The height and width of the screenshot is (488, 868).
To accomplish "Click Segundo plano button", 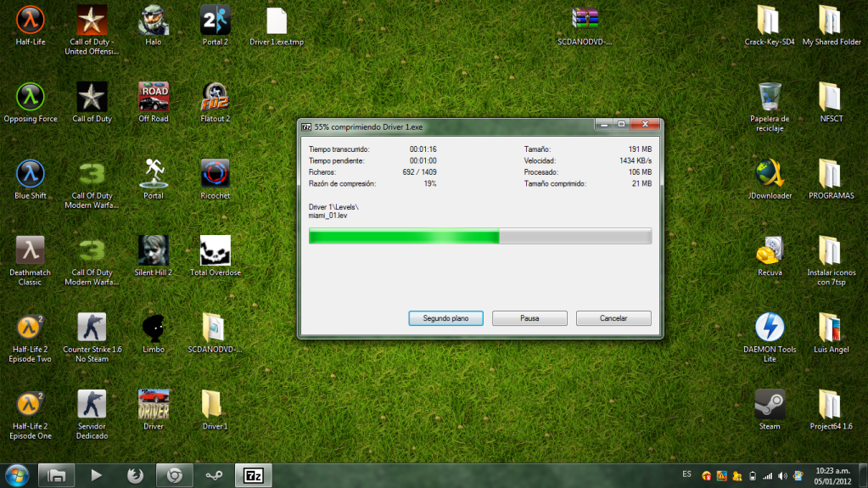I will point(445,318).
